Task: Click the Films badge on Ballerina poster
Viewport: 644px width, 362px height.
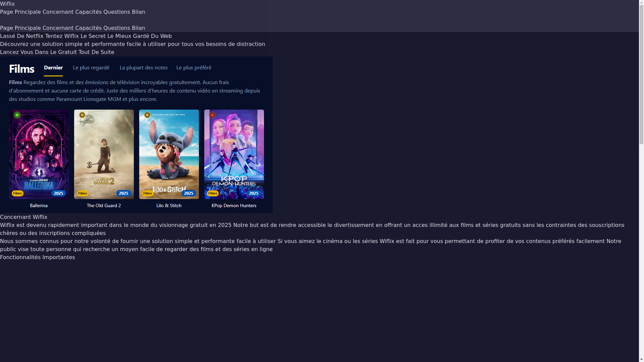Action: click(x=17, y=193)
